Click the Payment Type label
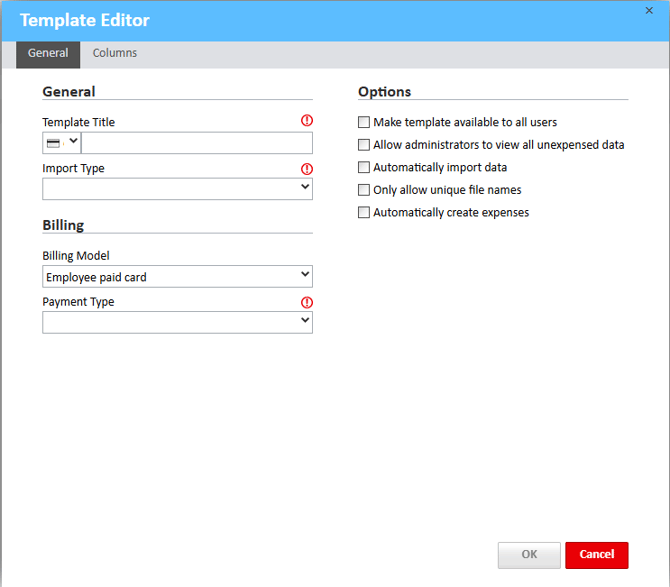Screen dimensions: 670x587 [x=78, y=302]
